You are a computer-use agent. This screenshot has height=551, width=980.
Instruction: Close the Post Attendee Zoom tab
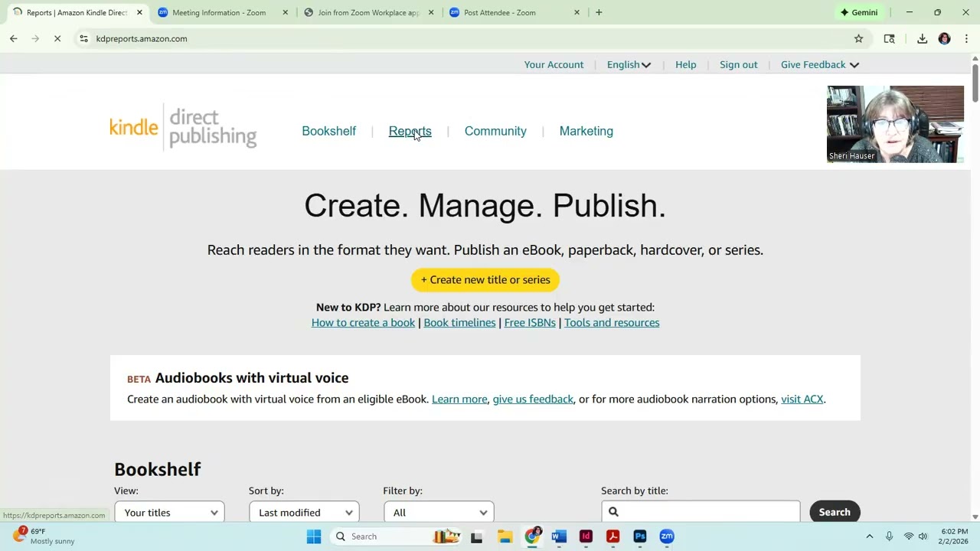coord(577,12)
